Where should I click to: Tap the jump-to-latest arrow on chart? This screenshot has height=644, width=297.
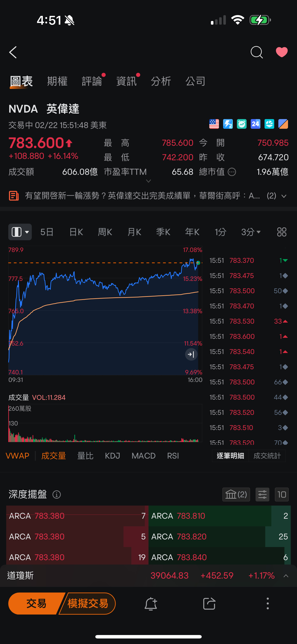tap(191, 354)
